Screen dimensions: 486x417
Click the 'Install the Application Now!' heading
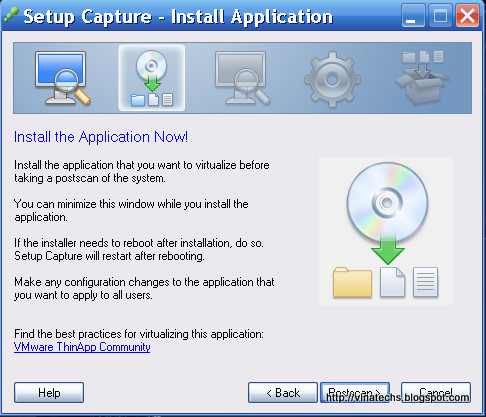point(101,137)
